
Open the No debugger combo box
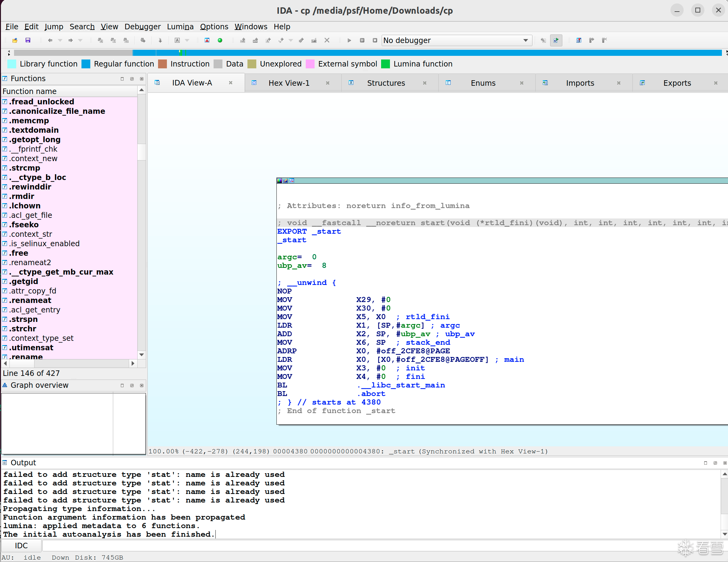tap(456, 40)
